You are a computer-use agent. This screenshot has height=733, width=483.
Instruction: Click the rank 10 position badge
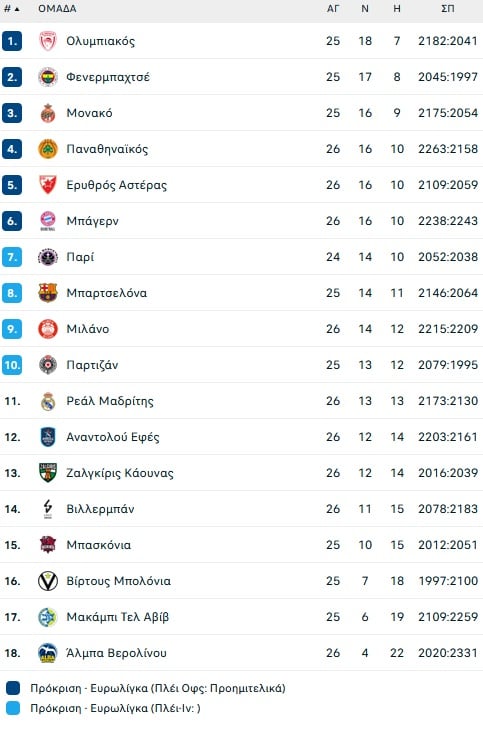(12, 365)
